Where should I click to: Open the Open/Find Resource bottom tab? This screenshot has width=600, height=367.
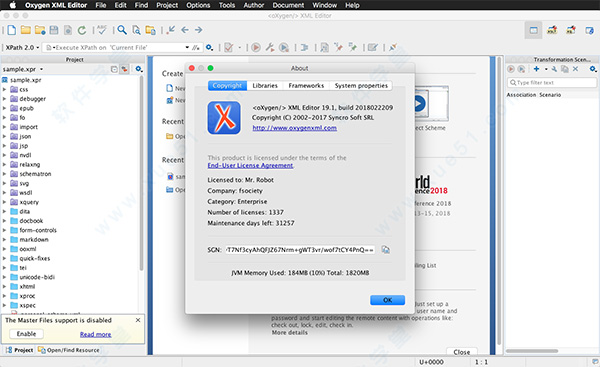69,350
